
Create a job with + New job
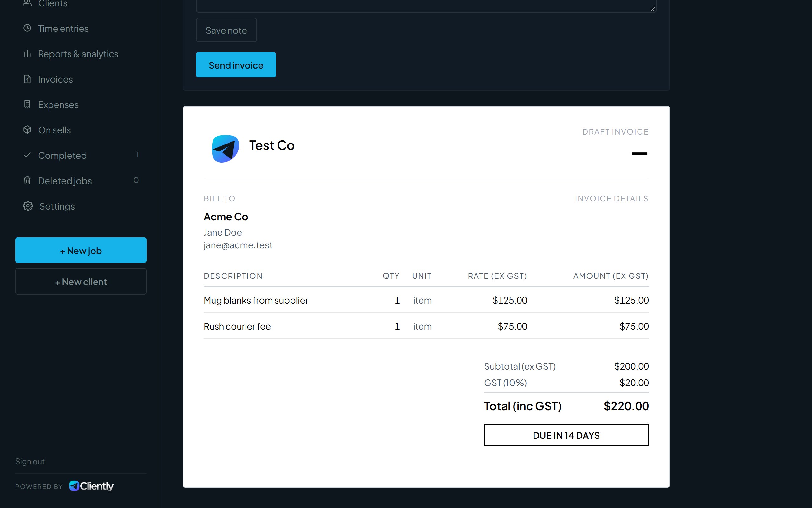tap(81, 250)
